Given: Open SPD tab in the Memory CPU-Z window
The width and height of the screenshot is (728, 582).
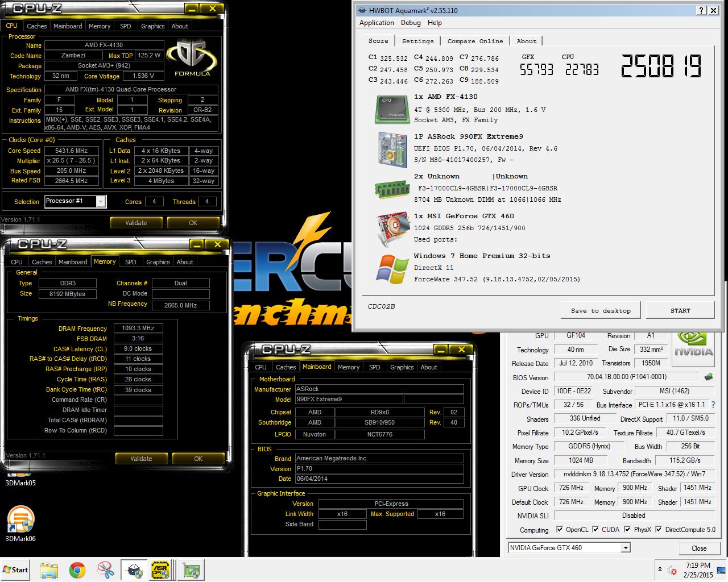Looking at the screenshot, I should tap(131, 262).
